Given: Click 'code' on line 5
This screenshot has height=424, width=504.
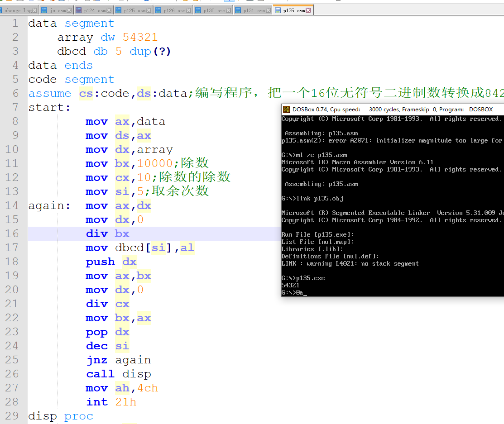Looking at the screenshot, I should [43, 79].
